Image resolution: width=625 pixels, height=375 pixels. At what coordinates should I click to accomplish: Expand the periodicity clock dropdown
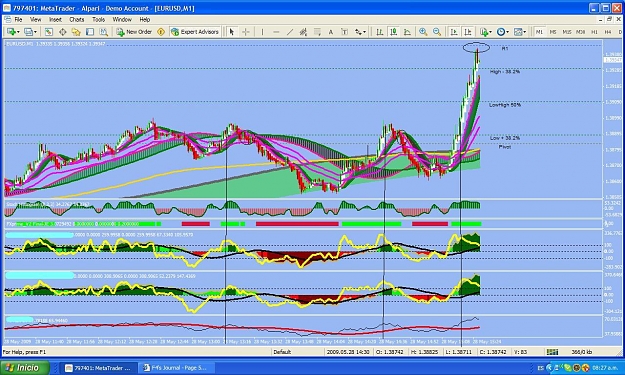(509, 32)
